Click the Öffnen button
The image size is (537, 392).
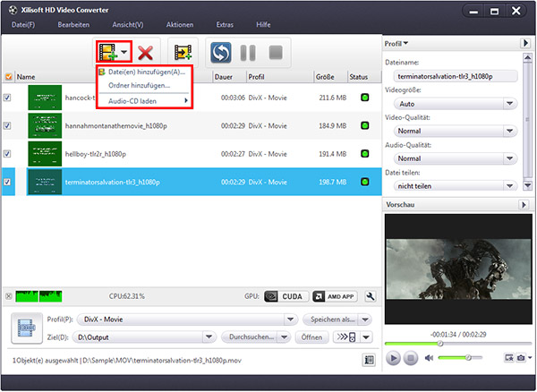tap(311, 337)
